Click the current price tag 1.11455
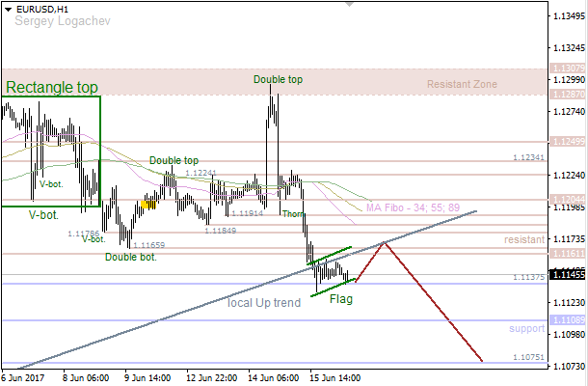The height and width of the screenshot is (386, 588). 567,274
